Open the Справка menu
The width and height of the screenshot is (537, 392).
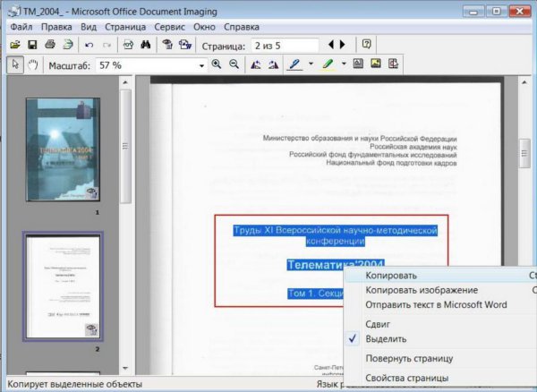tap(242, 27)
